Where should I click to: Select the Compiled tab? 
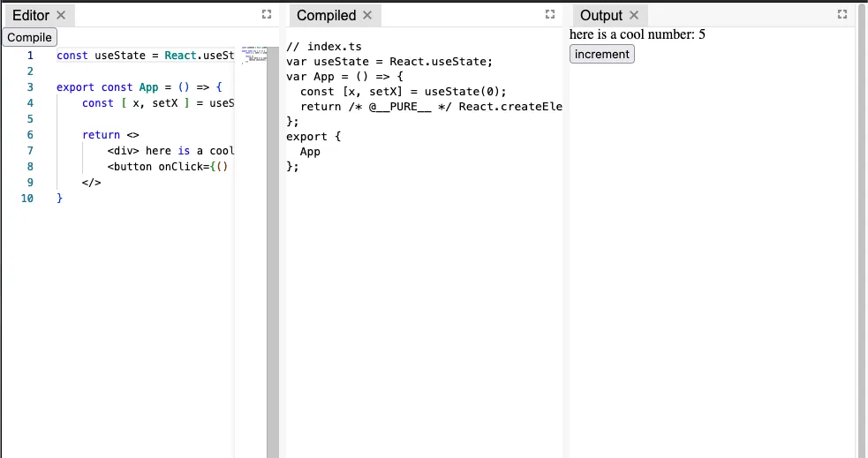(326, 15)
